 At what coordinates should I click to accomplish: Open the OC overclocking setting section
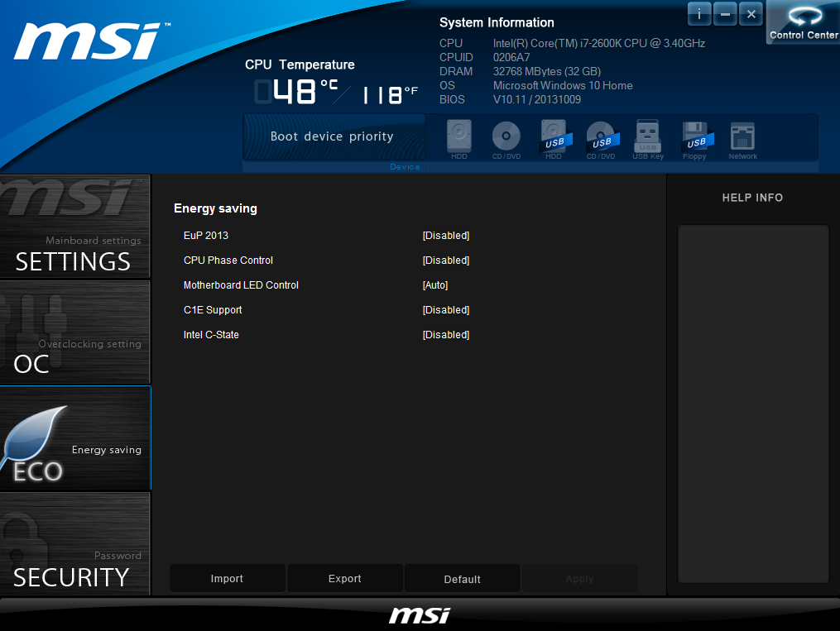pyautogui.click(x=75, y=332)
